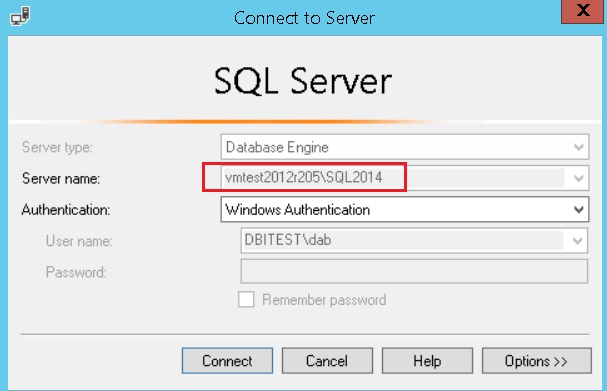The width and height of the screenshot is (607, 391).
Task: Click the User name label
Action: tap(79, 241)
